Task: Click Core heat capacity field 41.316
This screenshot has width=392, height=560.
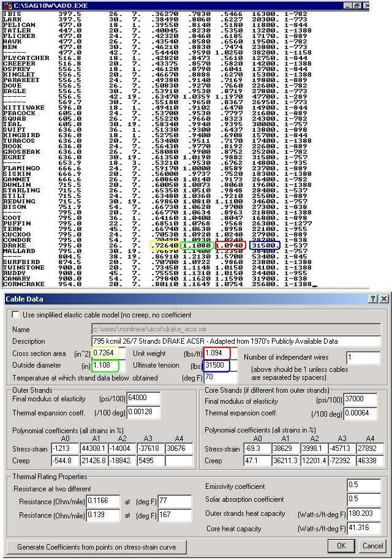Action: 364,528
